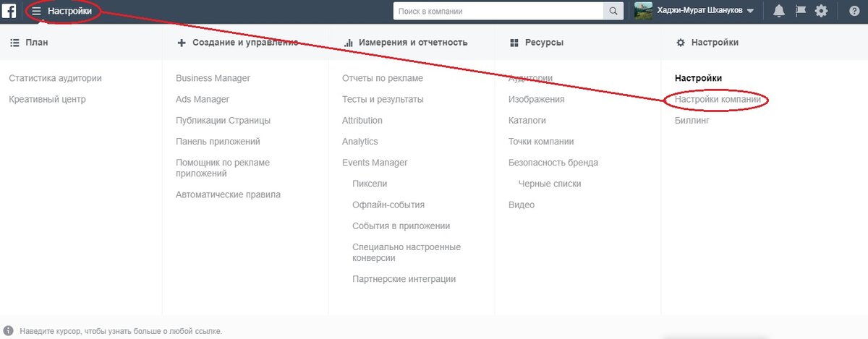Click bold Настройки link in settings column
This screenshot has height=339, width=868.
tap(699, 78)
